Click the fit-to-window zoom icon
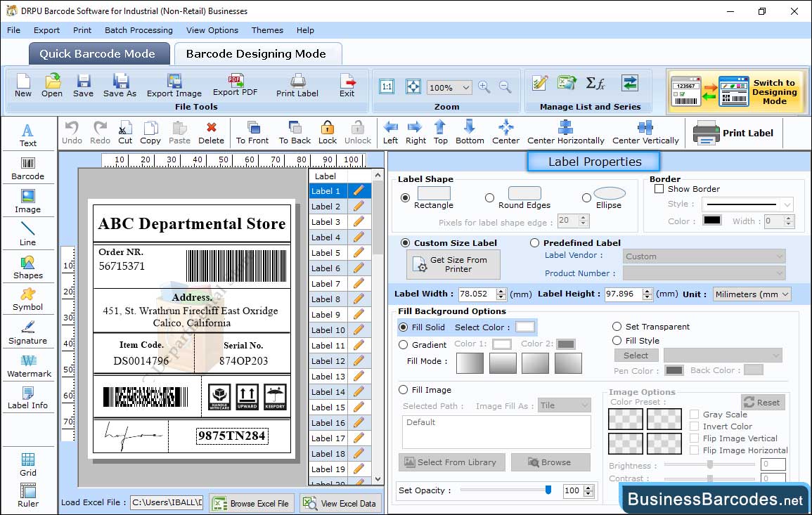The height and width of the screenshot is (515, 812). (x=413, y=86)
